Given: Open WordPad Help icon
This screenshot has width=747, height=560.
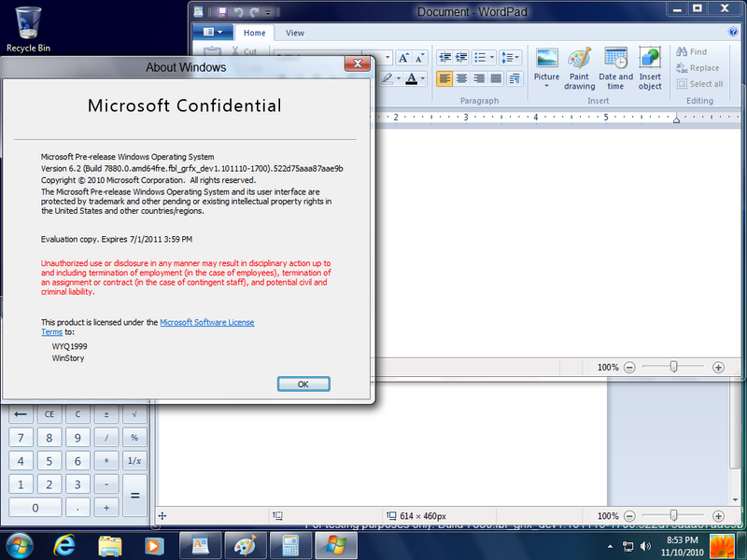Looking at the screenshot, I should point(733,32).
